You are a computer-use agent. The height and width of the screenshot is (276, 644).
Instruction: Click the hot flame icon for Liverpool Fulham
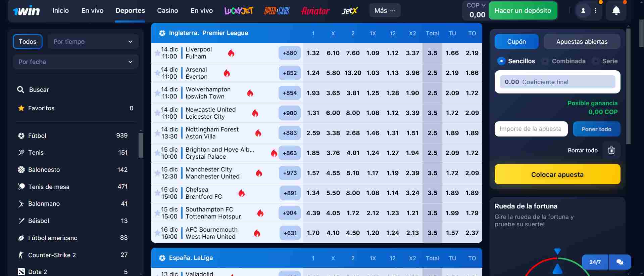point(231,53)
